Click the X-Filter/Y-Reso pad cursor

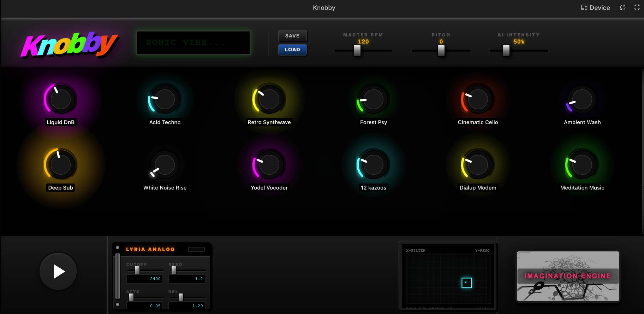[x=466, y=283]
